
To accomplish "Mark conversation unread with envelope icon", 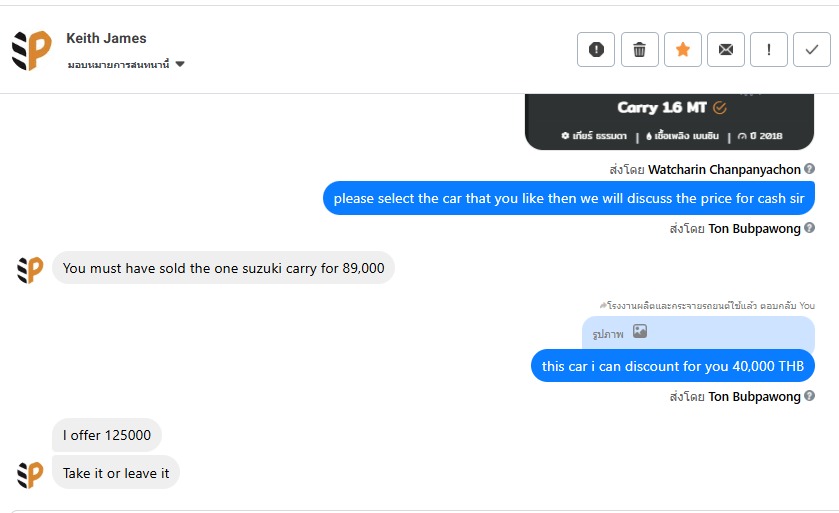I will pos(726,49).
